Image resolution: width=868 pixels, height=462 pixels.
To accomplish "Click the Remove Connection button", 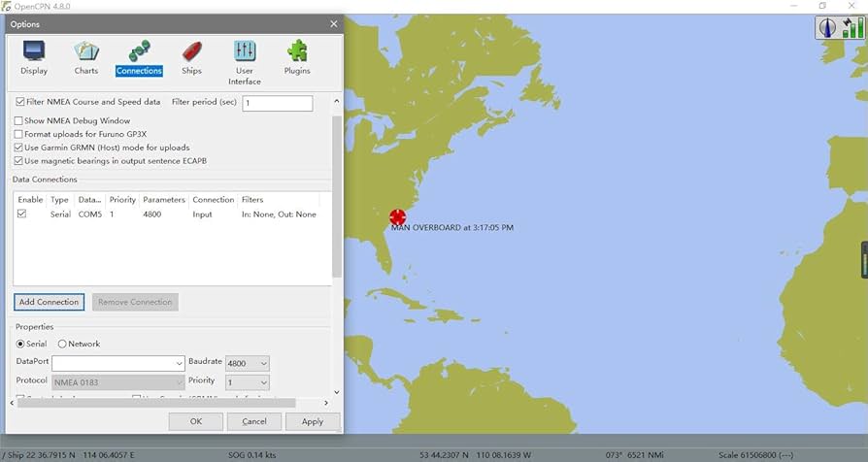I will tap(135, 302).
